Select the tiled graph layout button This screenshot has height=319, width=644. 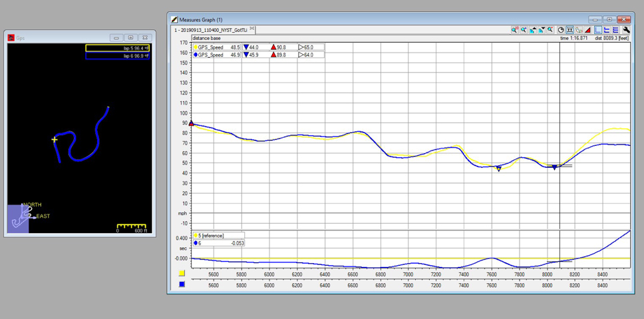(615, 30)
